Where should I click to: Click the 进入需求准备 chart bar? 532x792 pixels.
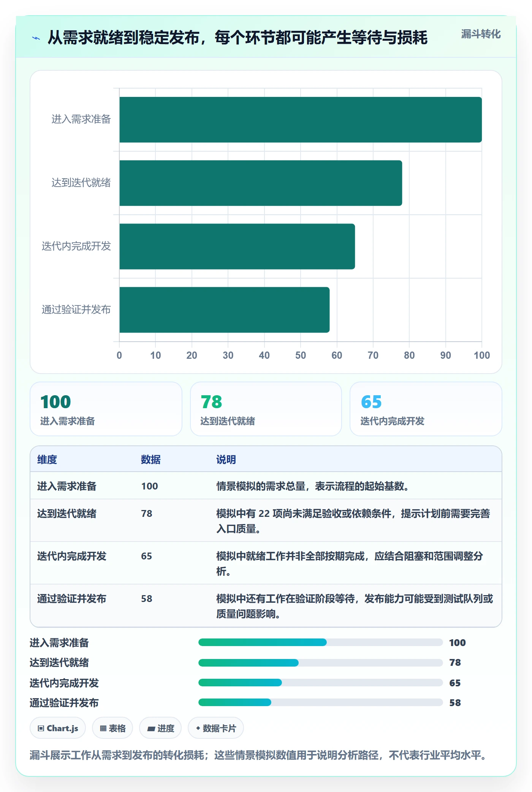click(x=301, y=120)
